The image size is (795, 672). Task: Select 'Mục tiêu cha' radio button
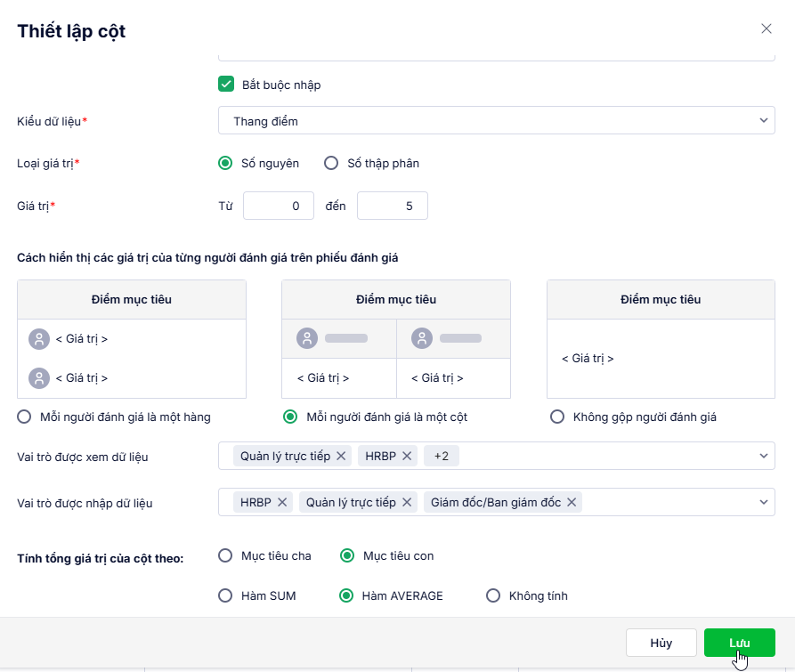pos(225,555)
